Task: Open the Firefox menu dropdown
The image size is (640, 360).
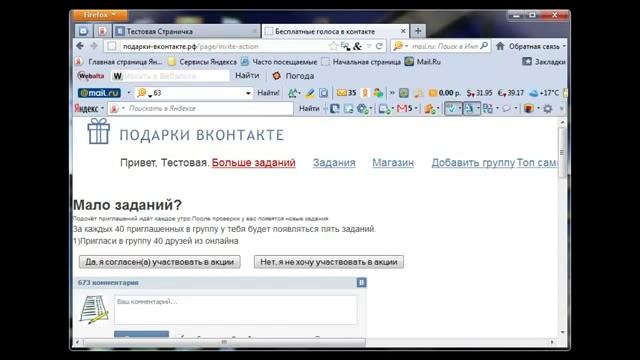Action: (100, 15)
